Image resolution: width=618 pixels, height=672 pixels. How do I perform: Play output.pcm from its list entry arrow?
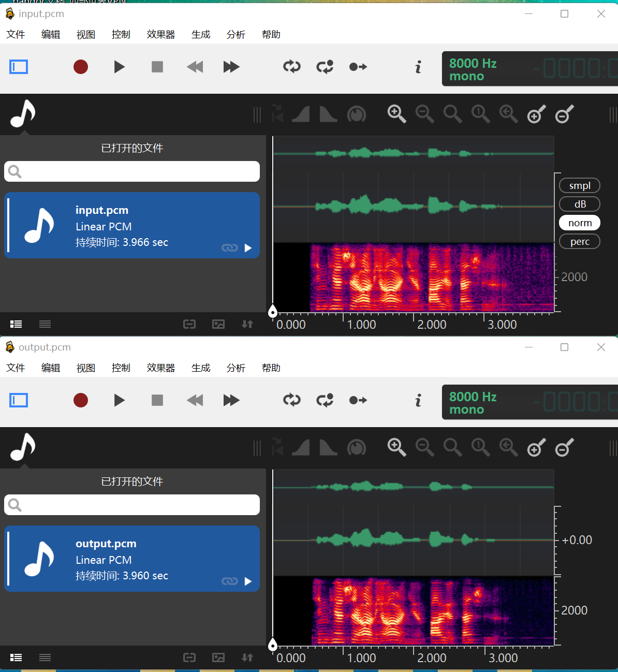[248, 581]
